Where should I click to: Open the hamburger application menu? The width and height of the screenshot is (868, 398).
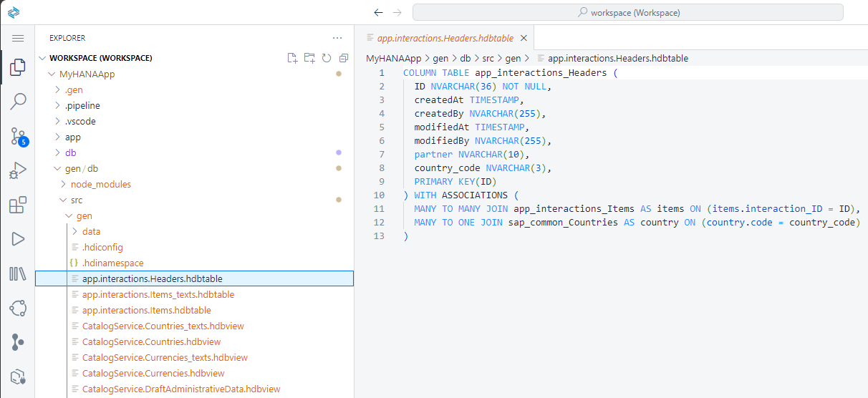point(18,38)
